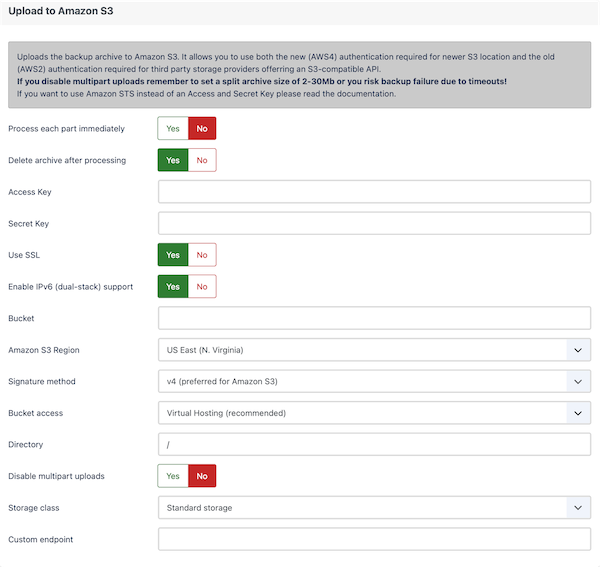The height and width of the screenshot is (567, 600).
Task: Click the 'Bucket access' label
Action: pyautogui.click(x=36, y=413)
